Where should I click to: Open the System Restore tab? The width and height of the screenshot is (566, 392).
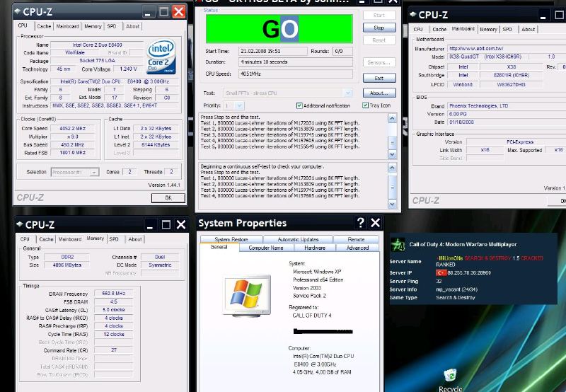coord(231,239)
